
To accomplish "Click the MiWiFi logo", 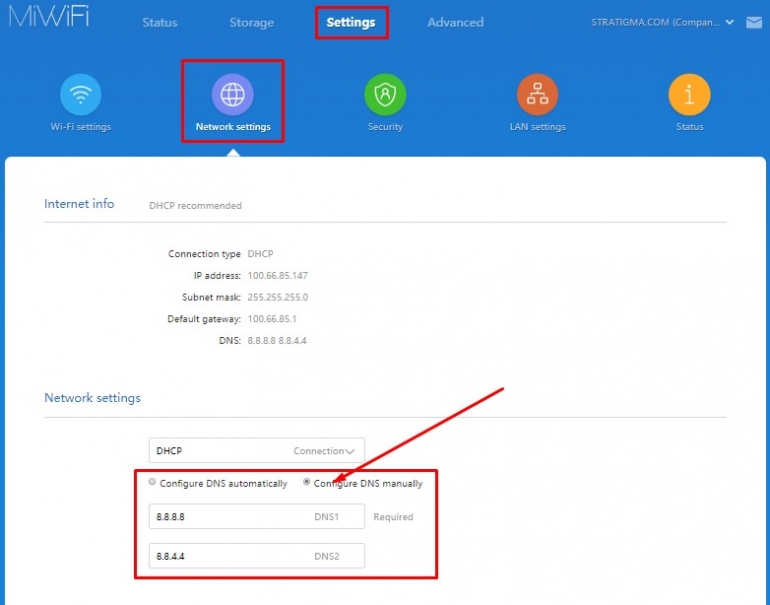I will pos(49,16).
